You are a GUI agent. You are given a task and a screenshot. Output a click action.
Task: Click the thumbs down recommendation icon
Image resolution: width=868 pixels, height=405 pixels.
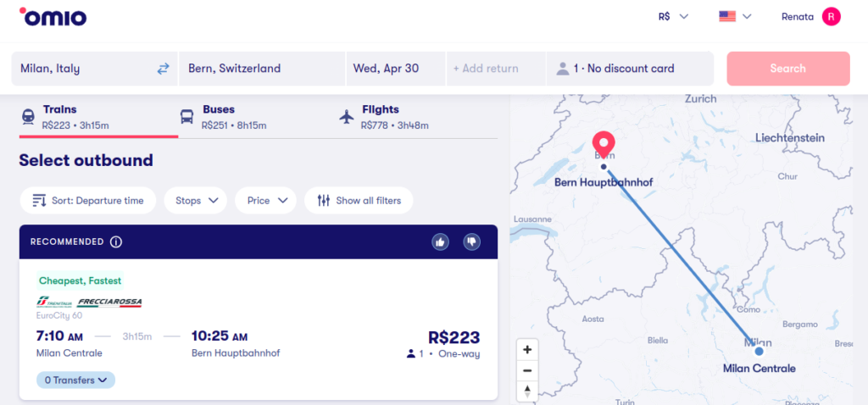pos(472,241)
